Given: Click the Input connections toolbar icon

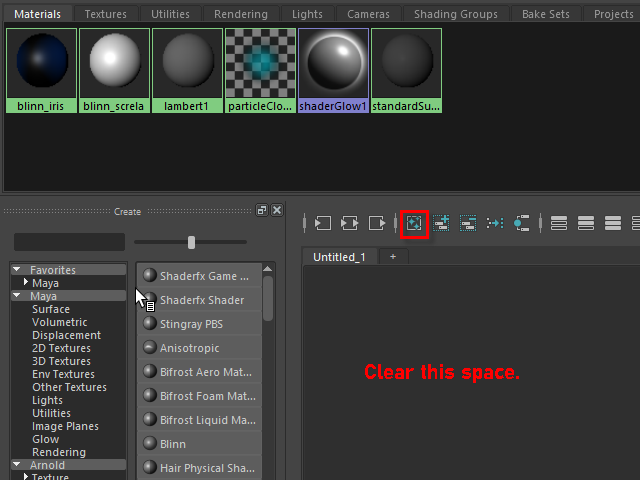Looking at the screenshot, I should (323, 223).
